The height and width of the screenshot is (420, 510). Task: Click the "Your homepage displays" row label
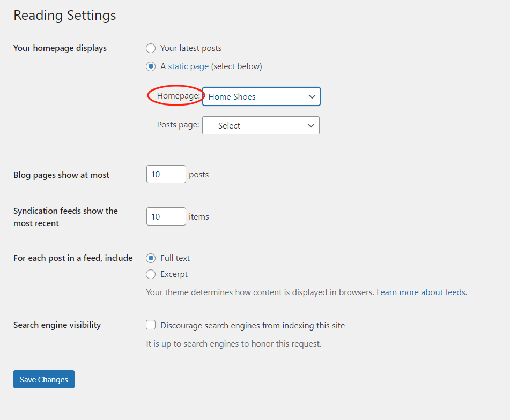click(x=60, y=48)
